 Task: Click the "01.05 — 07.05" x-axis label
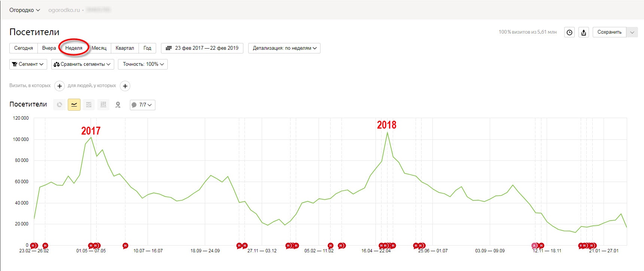tap(91, 251)
